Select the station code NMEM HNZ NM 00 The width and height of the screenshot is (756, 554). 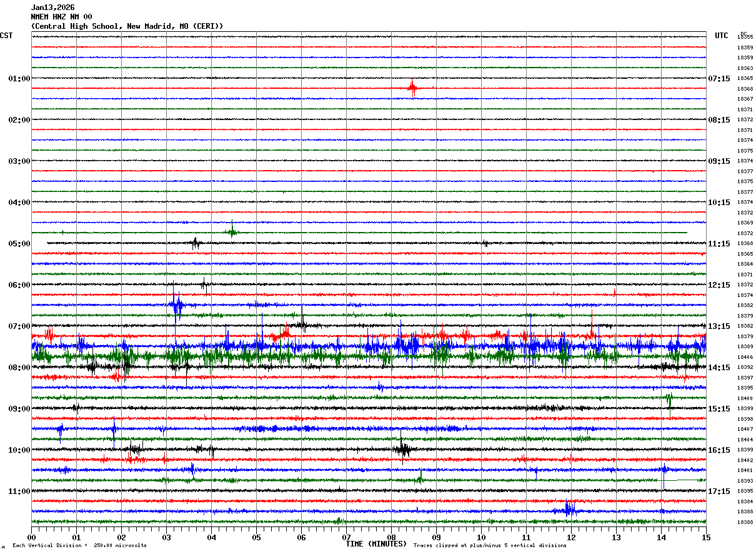(x=61, y=17)
